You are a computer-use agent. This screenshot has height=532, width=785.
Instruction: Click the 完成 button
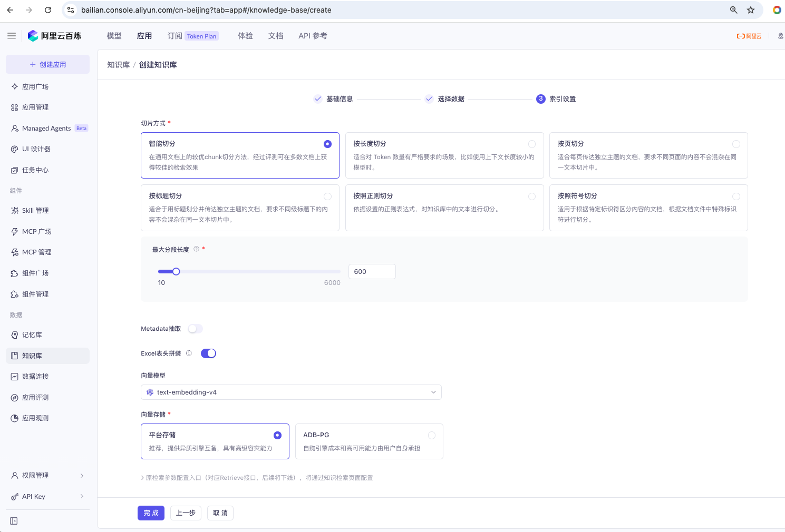click(151, 513)
